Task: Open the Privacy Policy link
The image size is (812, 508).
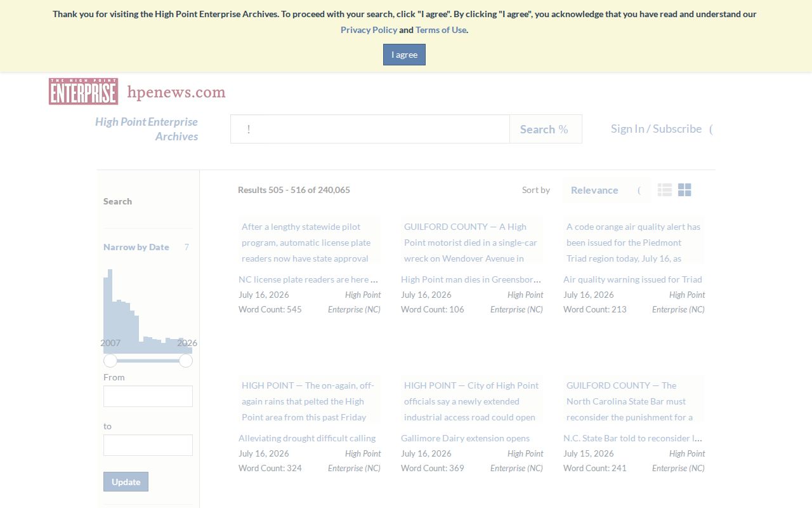Action: point(369,30)
